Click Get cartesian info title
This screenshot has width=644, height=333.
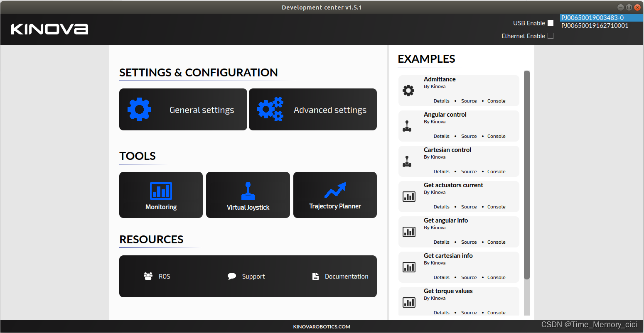(x=448, y=256)
